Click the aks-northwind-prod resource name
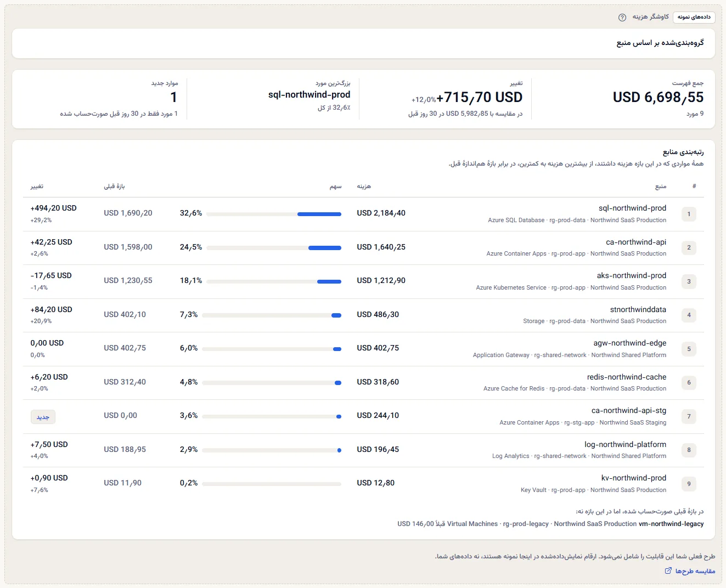The height and width of the screenshot is (588, 726). (632, 276)
